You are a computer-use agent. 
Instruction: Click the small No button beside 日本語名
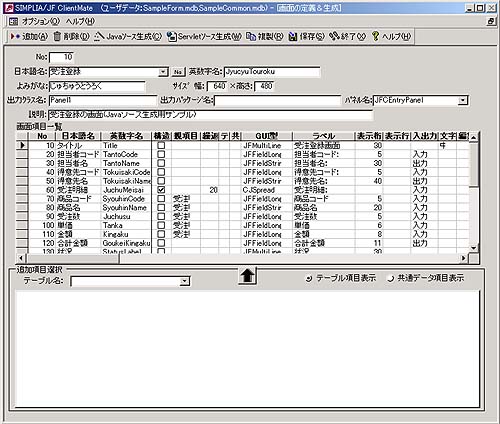click(178, 72)
